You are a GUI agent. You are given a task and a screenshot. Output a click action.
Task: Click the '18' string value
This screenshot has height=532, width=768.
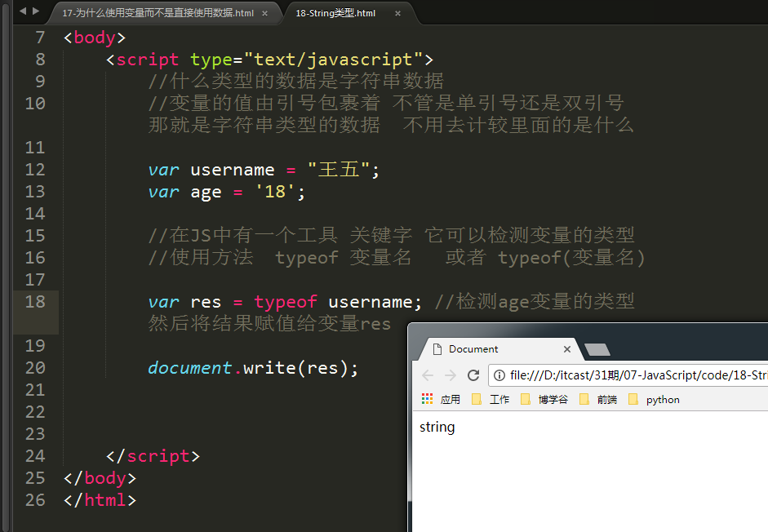coord(275,192)
